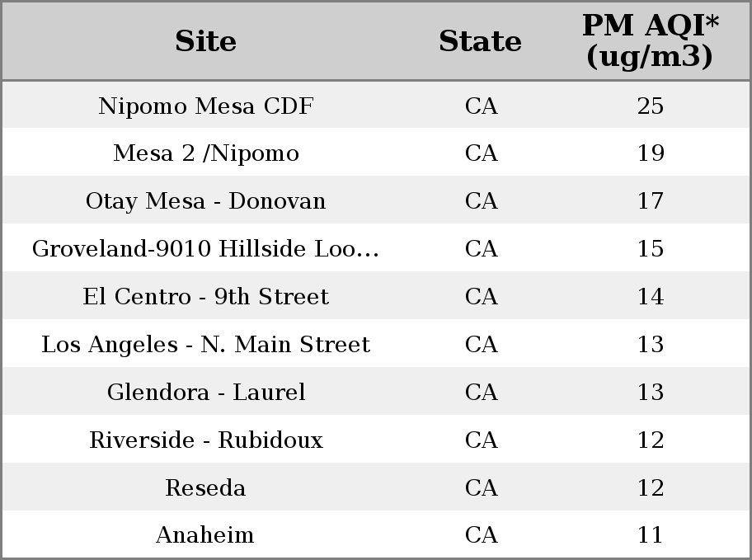Click the Site column header

pos(206,40)
